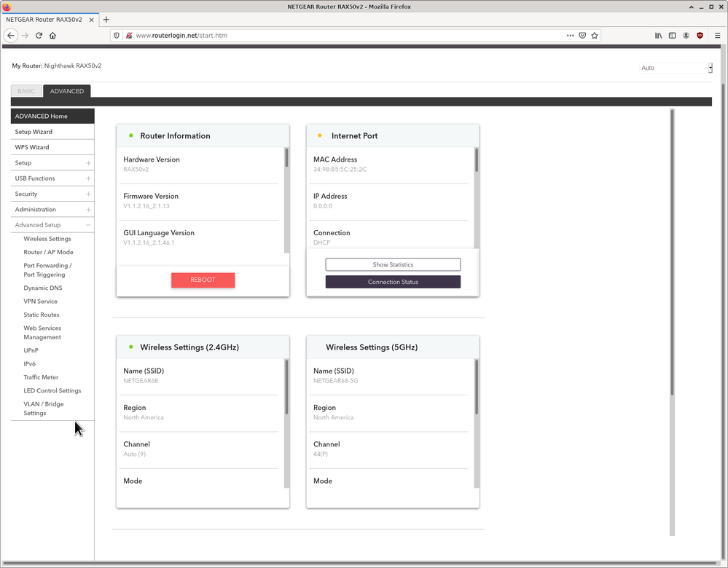This screenshot has height=568, width=728.
Task: Click the URL address bar
Action: click(348, 35)
